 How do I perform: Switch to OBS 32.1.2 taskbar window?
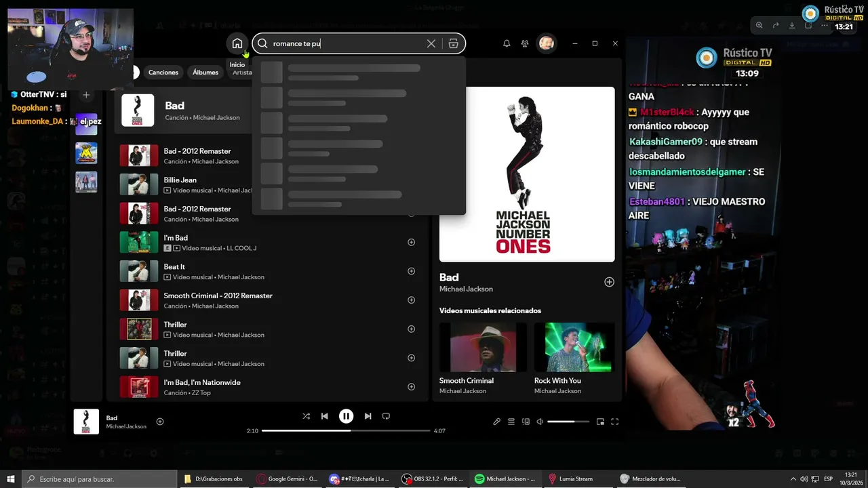click(x=433, y=479)
